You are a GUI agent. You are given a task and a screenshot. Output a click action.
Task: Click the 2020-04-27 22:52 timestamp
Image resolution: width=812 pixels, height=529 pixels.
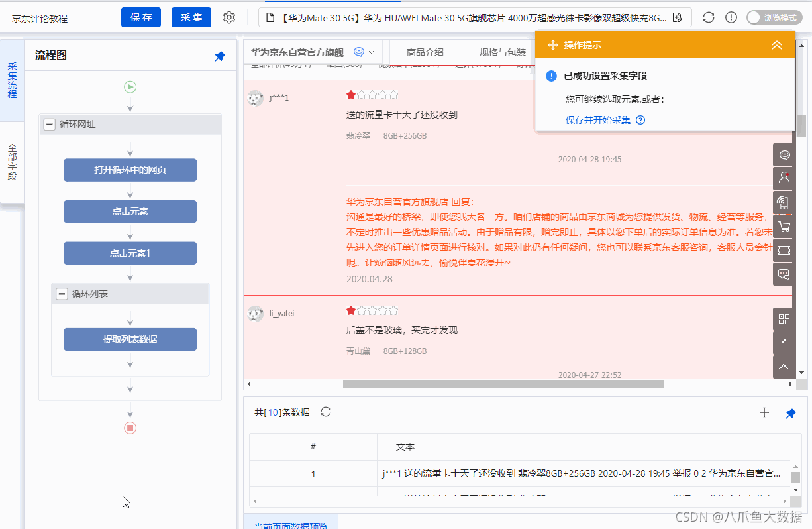589,375
